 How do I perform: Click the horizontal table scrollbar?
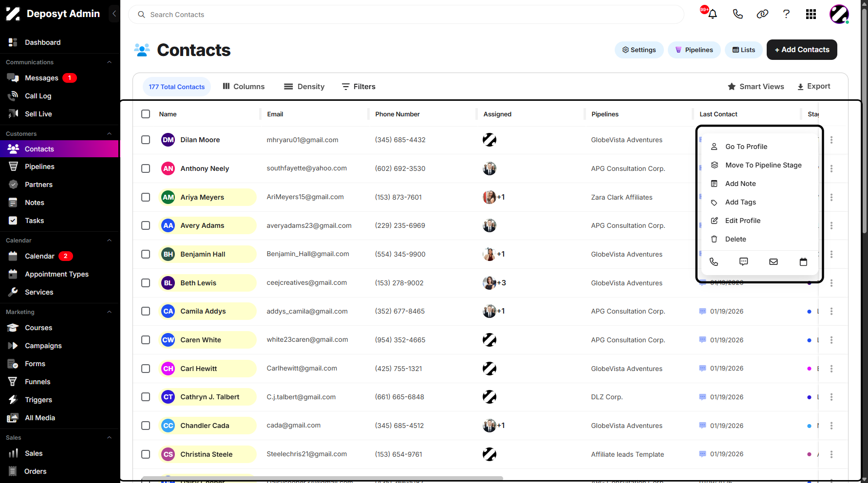(322, 478)
